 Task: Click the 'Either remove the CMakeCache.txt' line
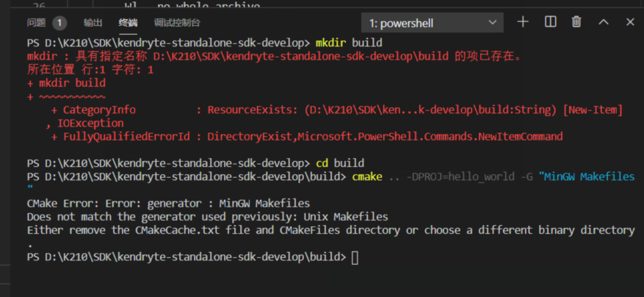click(x=331, y=230)
